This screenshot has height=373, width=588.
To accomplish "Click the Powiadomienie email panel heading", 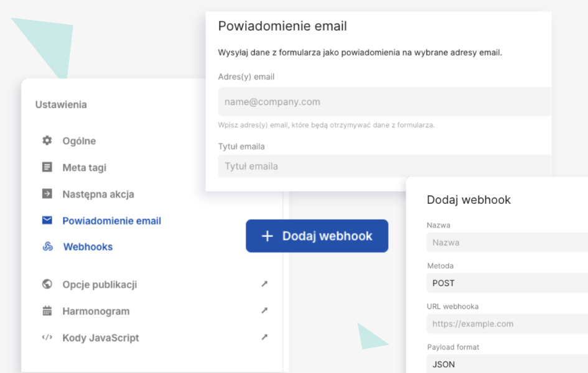I will 282,26.
